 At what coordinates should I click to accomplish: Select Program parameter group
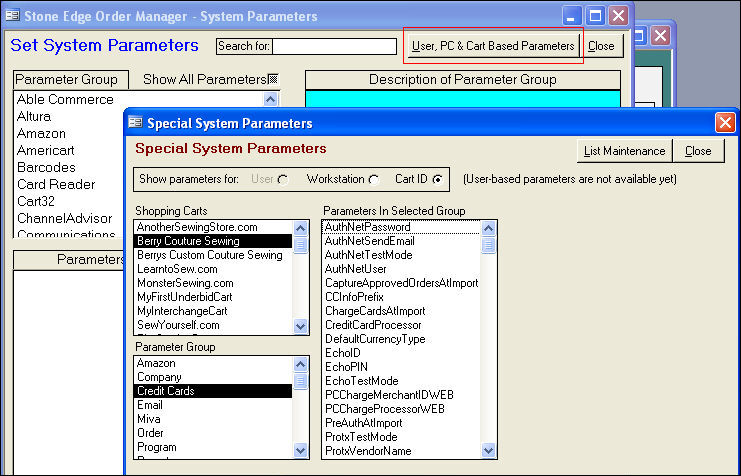(x=214, y=447)
